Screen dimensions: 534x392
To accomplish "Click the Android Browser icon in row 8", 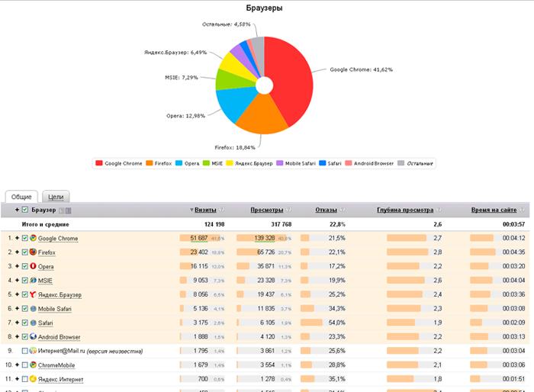I will point(33,336).
